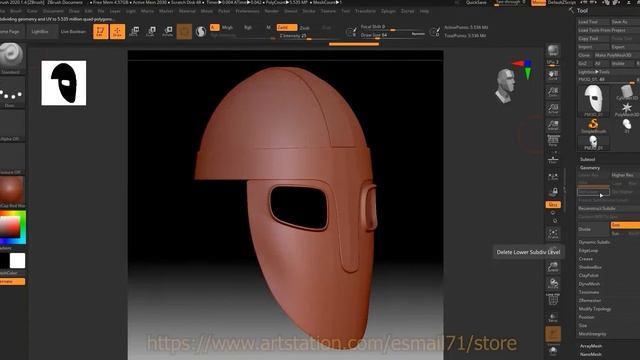
Task: Select the Cylinder3D tool thumbnail
Action: 626,93
